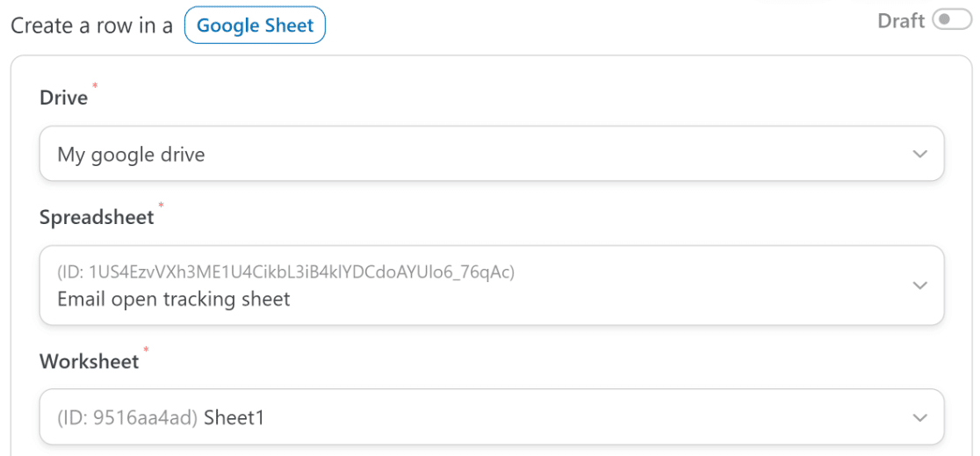Viewport: 980px width, 456px height.
Task: Click the chevron arrow in Worksheet field
Action: click(x=919, y=417)
